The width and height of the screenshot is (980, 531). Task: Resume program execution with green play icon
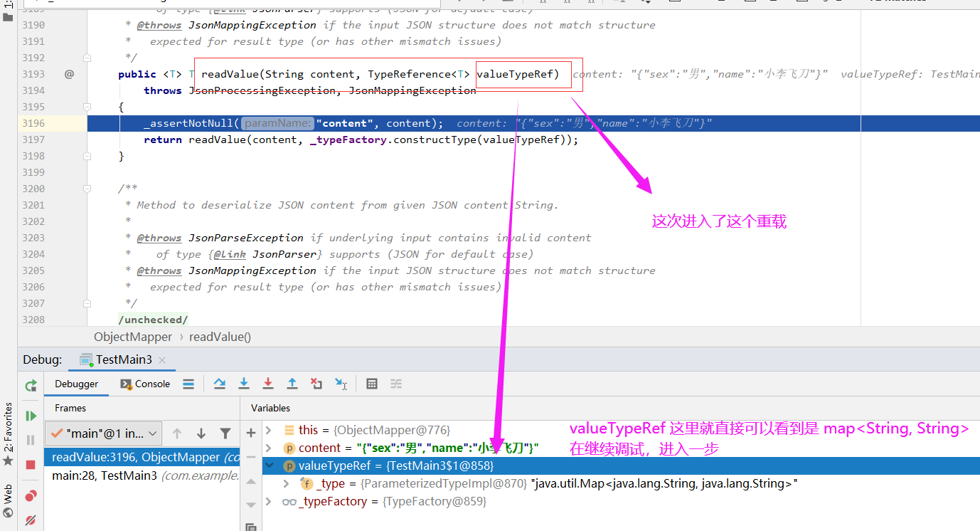click(31, 416)
